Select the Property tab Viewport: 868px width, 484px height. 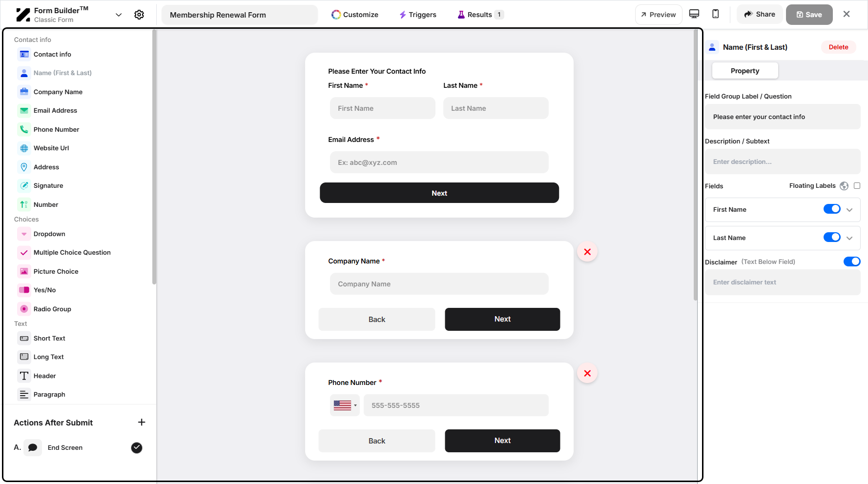745,71
